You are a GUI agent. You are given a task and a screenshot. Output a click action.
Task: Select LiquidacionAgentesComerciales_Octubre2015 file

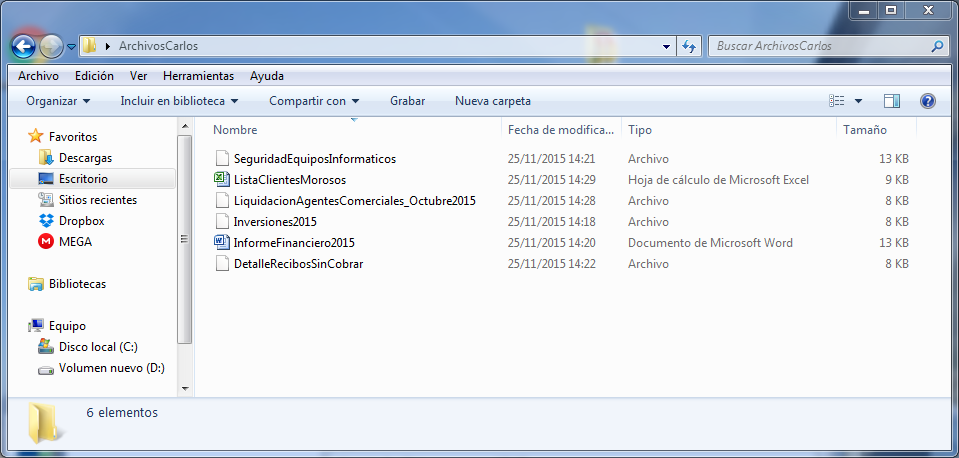(355, 201)
